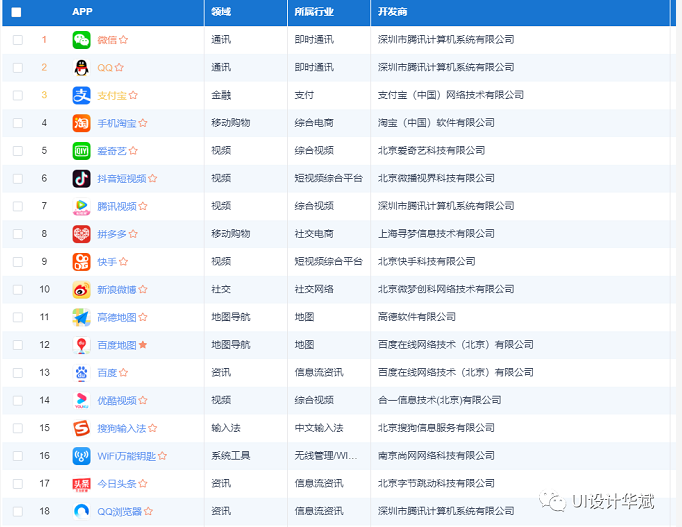The width and height of the screenshot is (682, 527).
Task: Click the 高德地图 app icon
Action: click(81, 317)
